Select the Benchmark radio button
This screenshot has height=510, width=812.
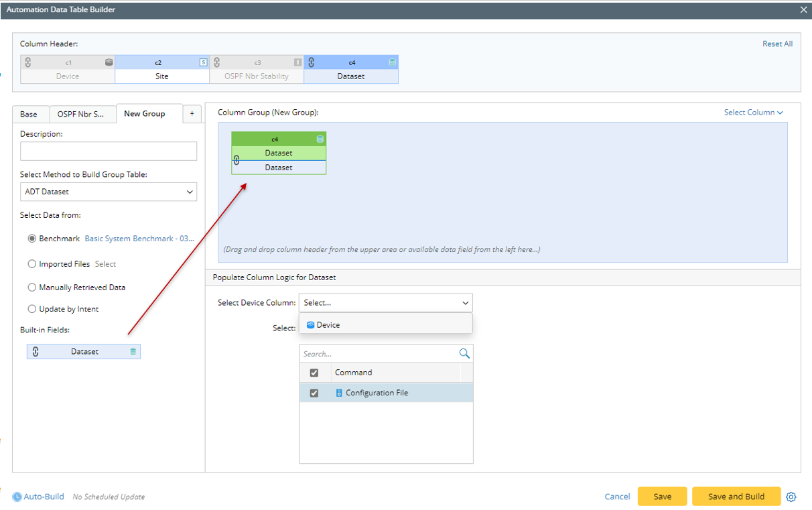coord(32,239)
